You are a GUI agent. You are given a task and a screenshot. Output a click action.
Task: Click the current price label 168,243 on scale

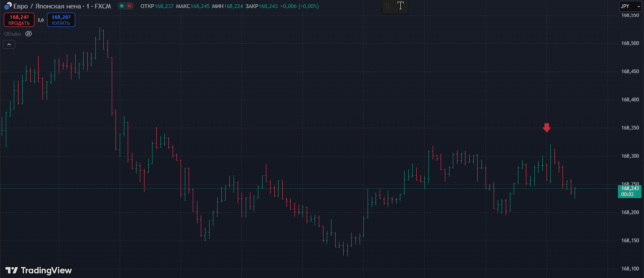[630, 188]
